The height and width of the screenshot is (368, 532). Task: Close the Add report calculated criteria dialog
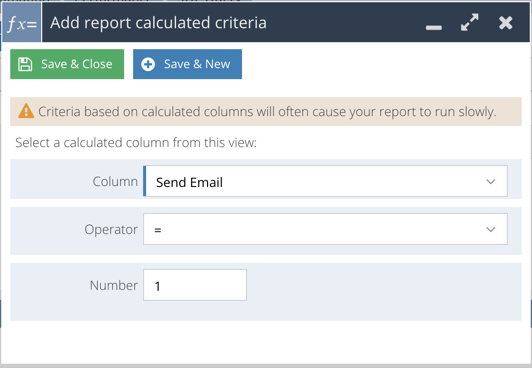point(506,23)
